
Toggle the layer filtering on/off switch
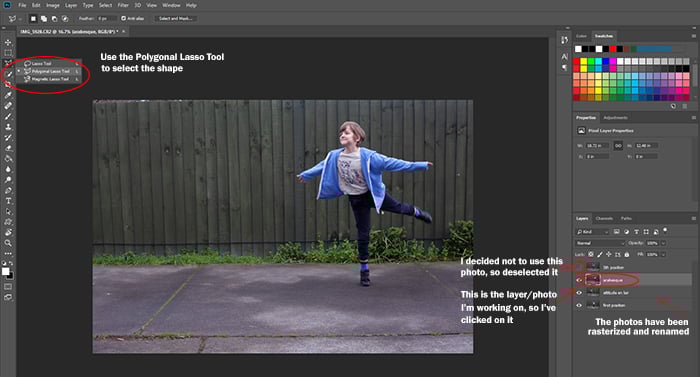pos(665,230)
